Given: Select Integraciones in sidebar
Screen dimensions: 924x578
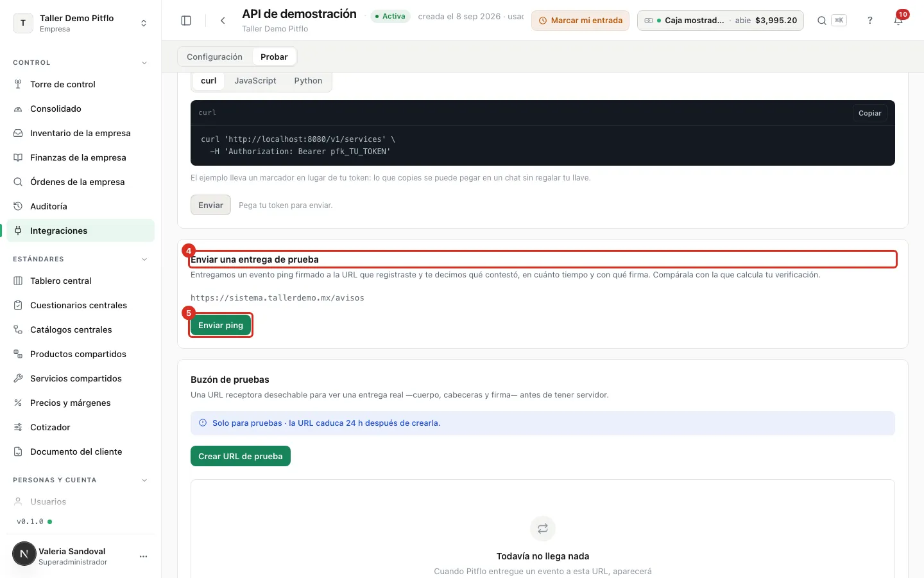Looking at the screenshot, I should click(x=80, y=231).
